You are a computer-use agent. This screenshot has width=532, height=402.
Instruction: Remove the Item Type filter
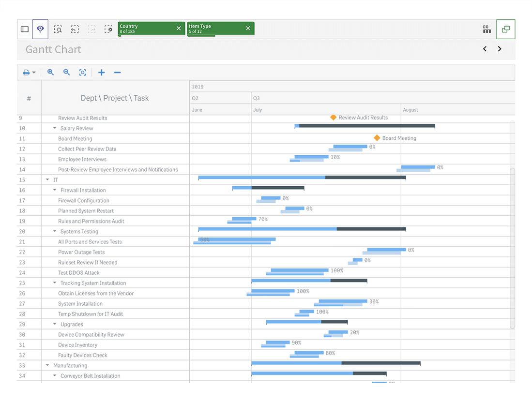coord(248,28)
